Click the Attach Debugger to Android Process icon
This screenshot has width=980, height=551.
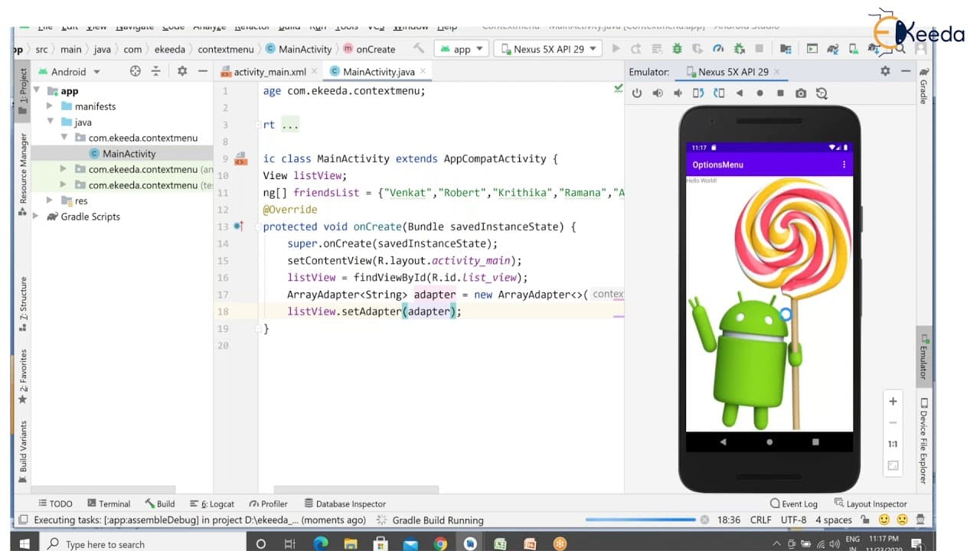pyautogui.click(x=738, y=48)
